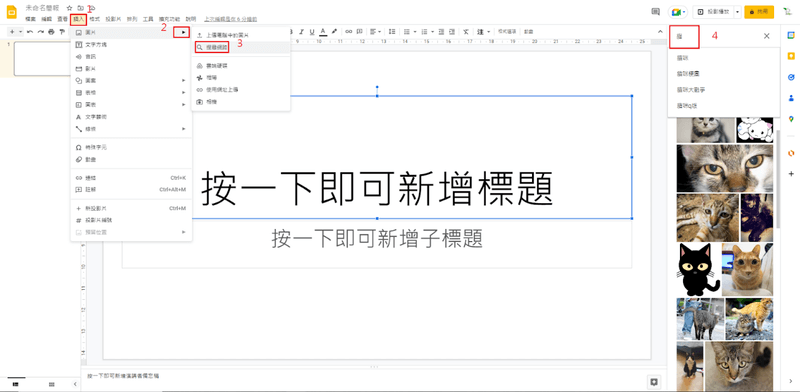The image size is (800, 392).
Task: Choose Word art in Insert menu
Action: pyautogui.click(x=131, y=117)
